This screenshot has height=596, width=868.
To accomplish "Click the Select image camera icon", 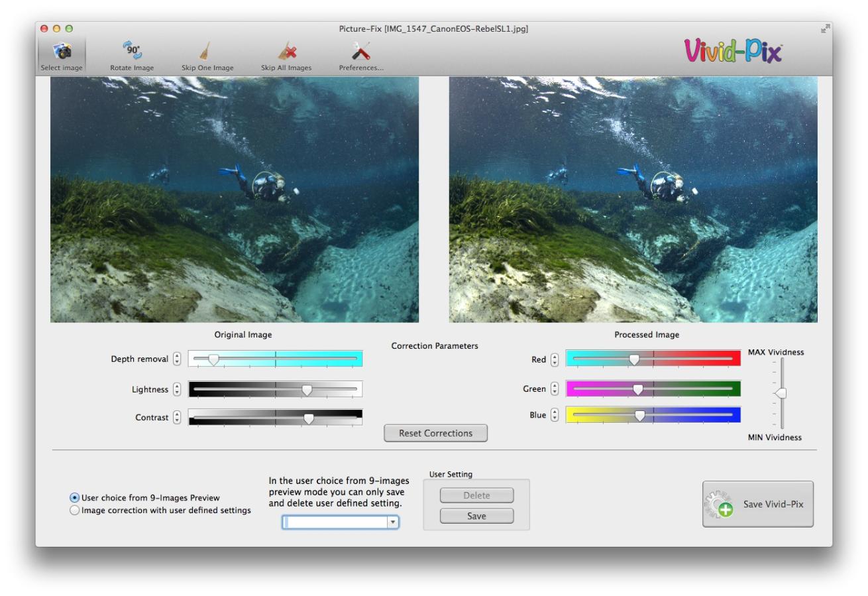I will coord(62,52).
